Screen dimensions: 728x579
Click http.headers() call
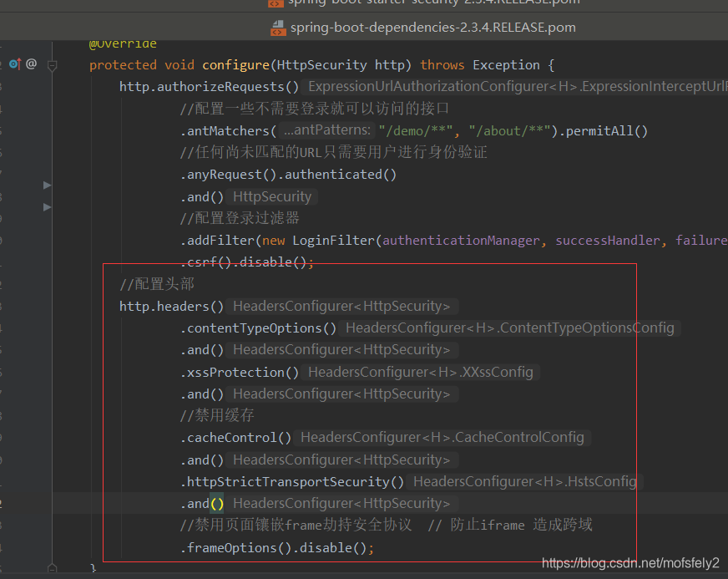pyautogui.click(x=171, y=307)
